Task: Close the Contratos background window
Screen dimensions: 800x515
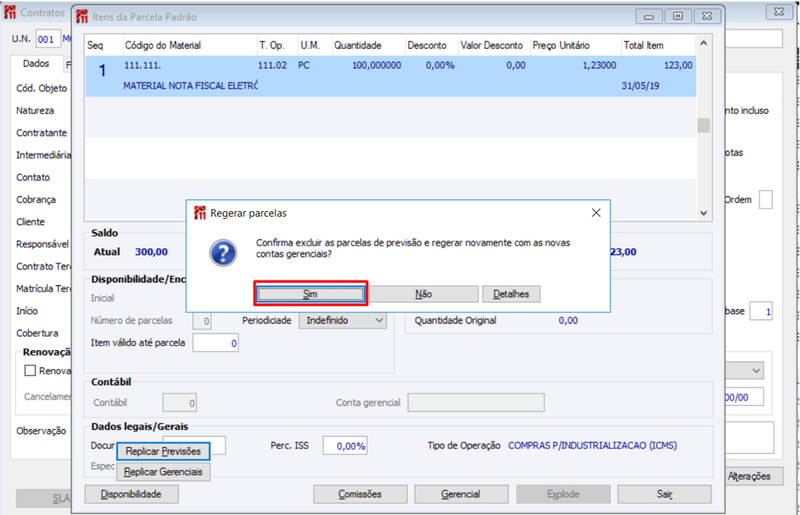Action: click(779, 12)
